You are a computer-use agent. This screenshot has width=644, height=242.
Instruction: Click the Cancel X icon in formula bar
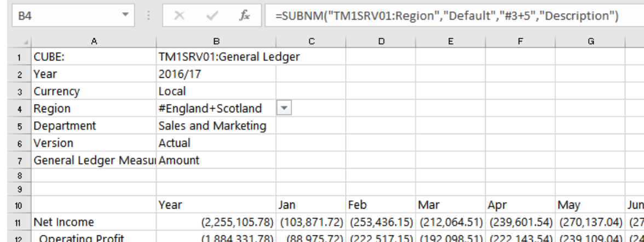tap(179, 16)
